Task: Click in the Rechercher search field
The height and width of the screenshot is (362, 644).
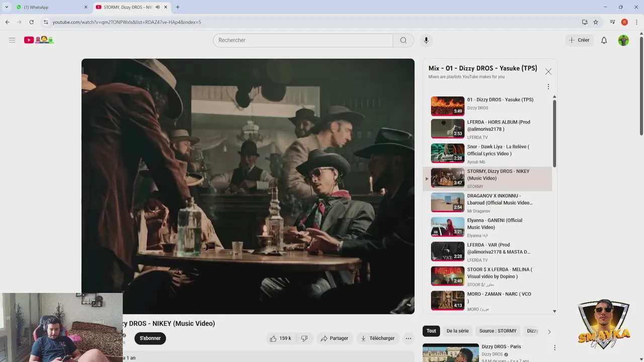Action: pyautogui.click(x=303, y=40)
